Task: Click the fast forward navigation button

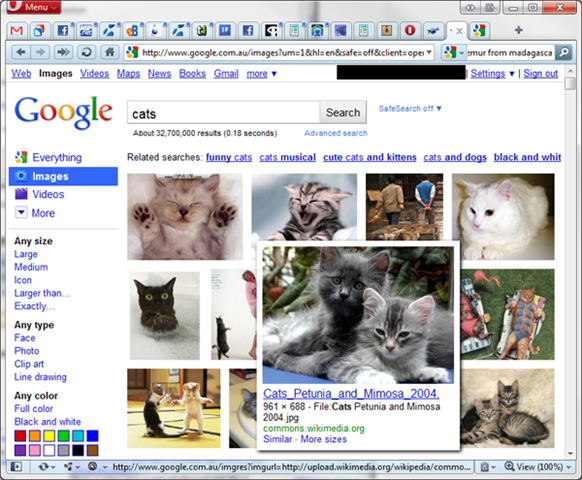Action: click(x=63, y=52)
